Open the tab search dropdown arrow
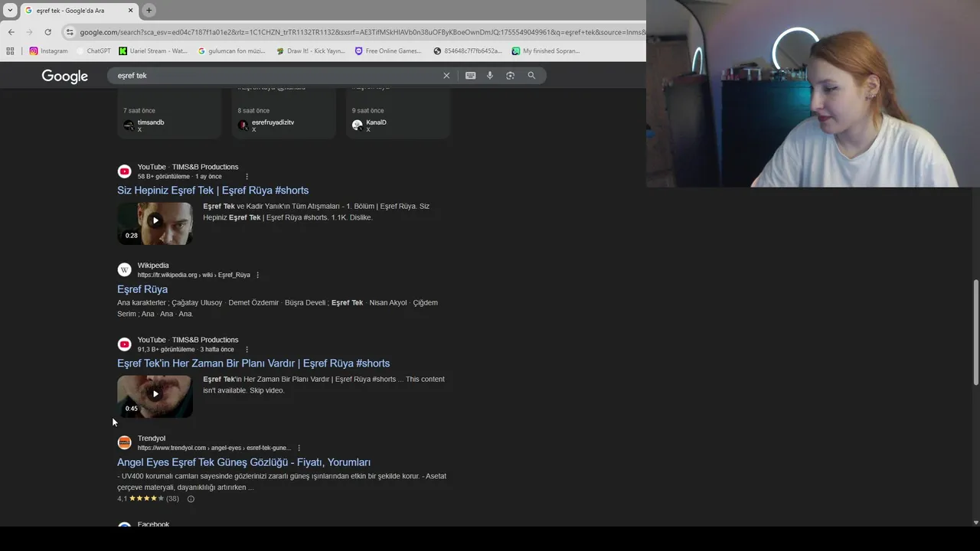The width and height of the screenshot is (980, 551). 10,10
